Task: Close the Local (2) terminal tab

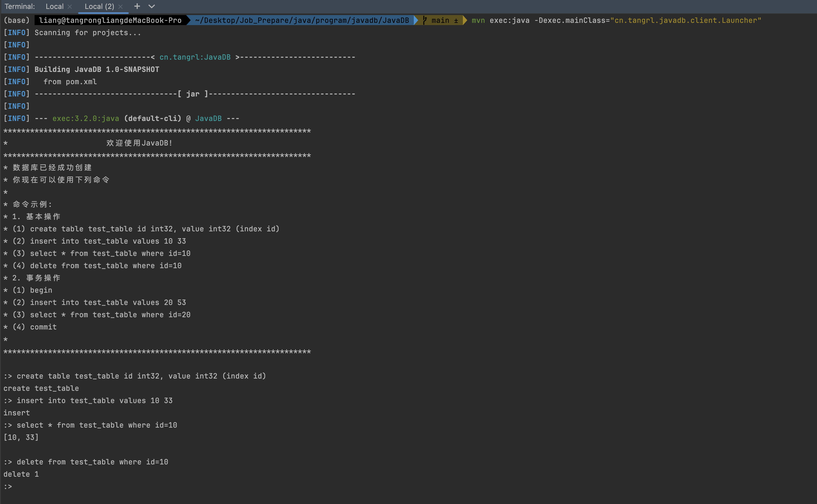Action: [x=121, y=7]
